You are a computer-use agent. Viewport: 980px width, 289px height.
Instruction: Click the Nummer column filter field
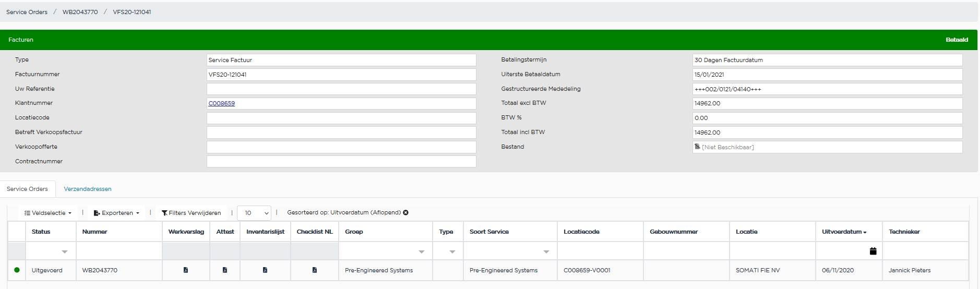(x=119, y=251)
